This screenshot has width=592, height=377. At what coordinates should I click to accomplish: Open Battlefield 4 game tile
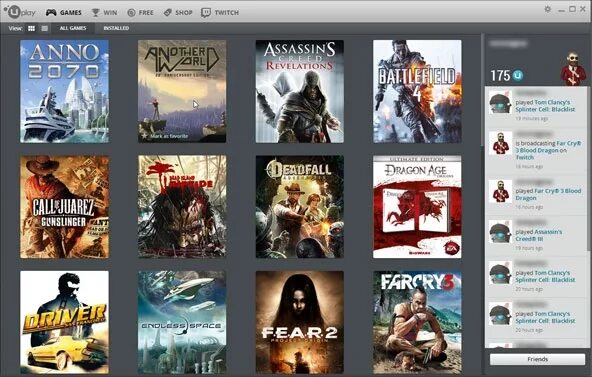pos(417,91)
